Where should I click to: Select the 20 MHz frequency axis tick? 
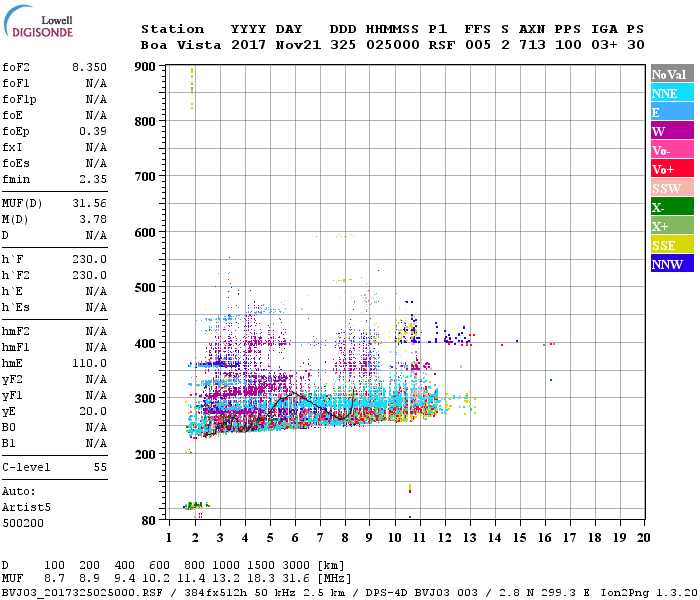(x=643, y=538)
